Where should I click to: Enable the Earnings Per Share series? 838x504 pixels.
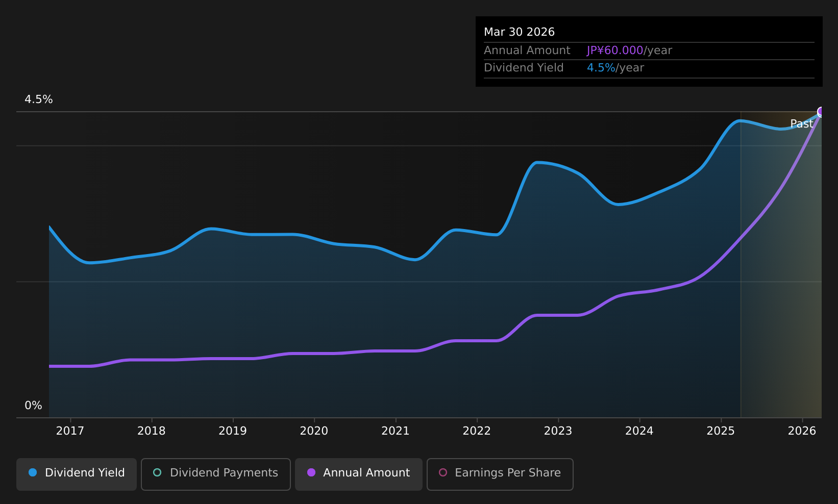click(x=500, y=474)
